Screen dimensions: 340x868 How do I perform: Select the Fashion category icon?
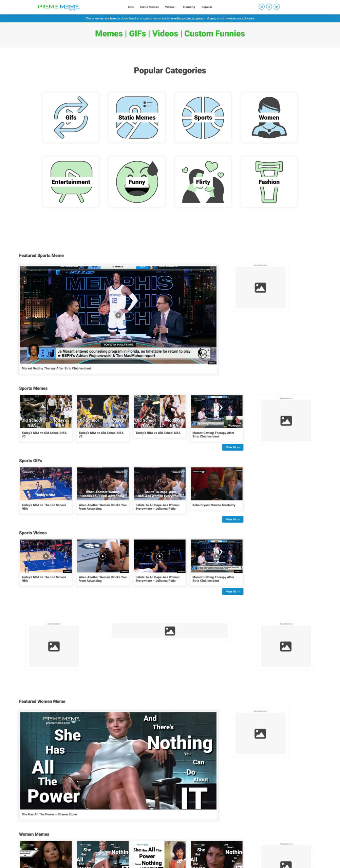(x=269, y=182)
